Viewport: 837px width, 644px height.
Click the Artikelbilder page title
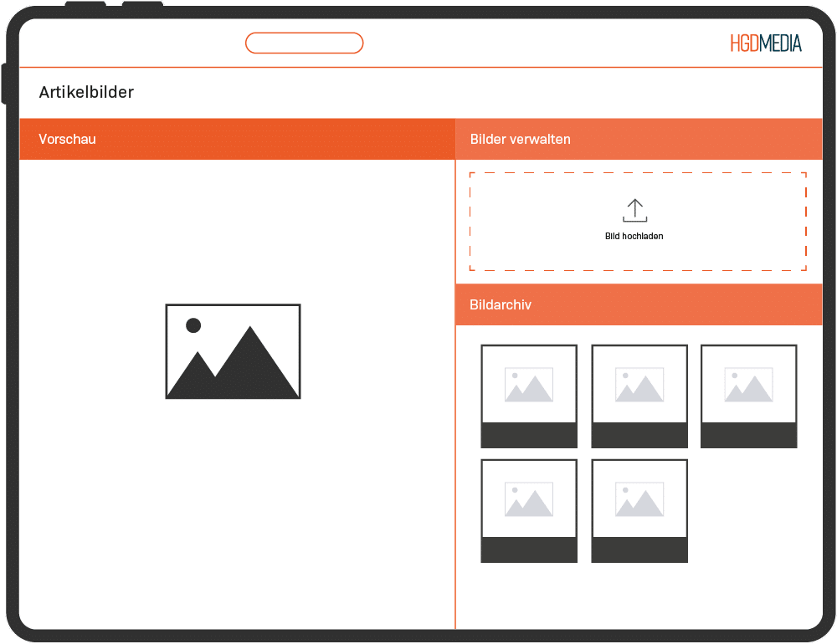[x=86, y=92]
